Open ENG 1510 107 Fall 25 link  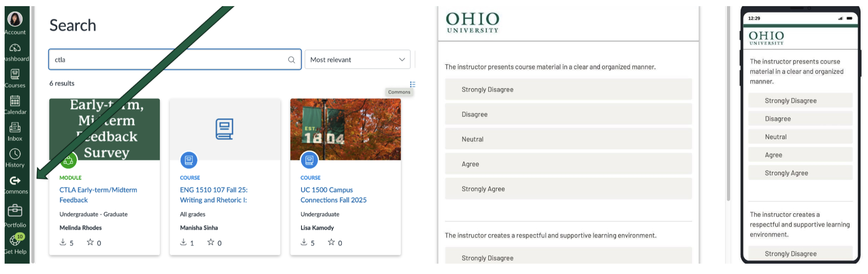click(x=214, y=195)
